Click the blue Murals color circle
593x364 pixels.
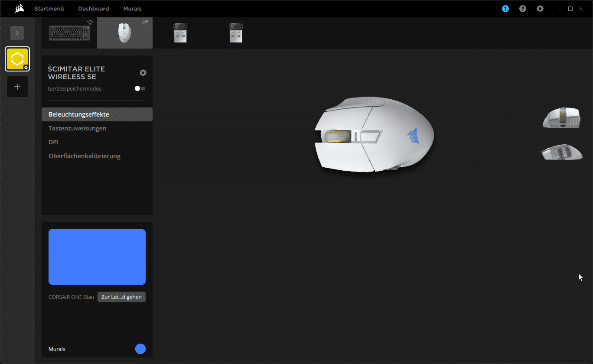(140, 349)
